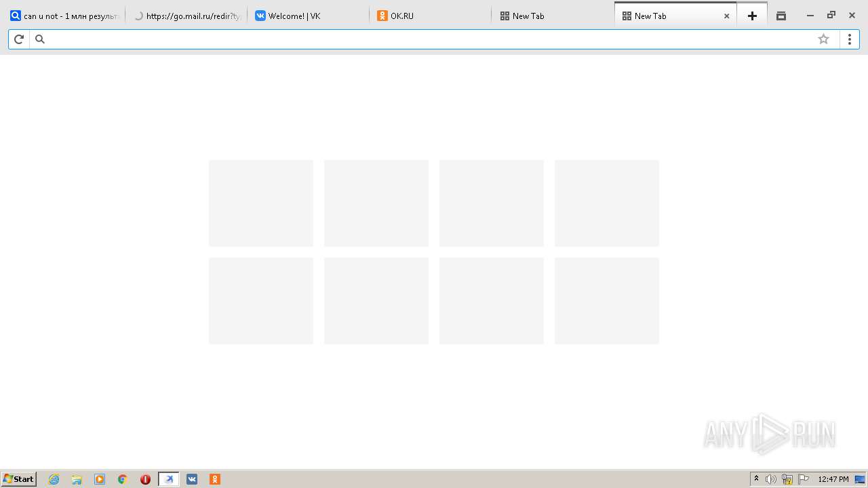Viewport: 868px width, 488px height.
Task: Open the first speed dial tile in top row
Action: pos(261,203)
